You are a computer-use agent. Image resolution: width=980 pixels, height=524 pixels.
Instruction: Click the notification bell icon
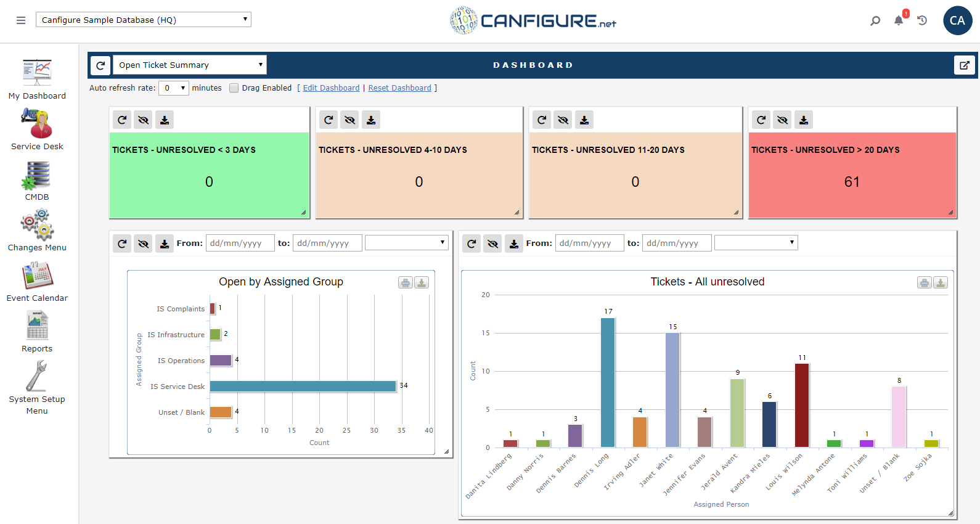(899, 20)
